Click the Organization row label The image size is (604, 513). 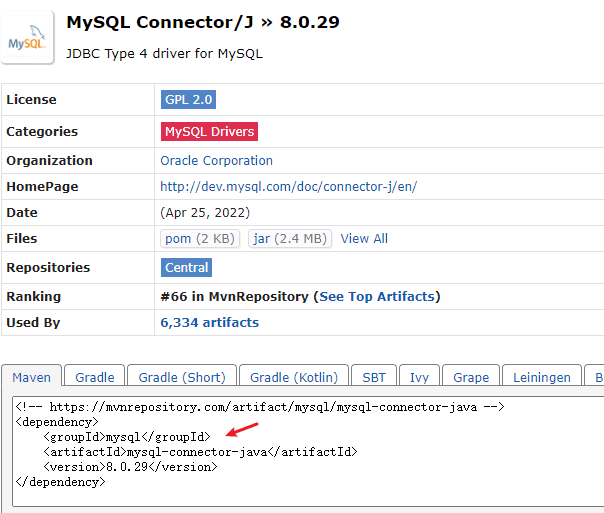tap(49, 161)
